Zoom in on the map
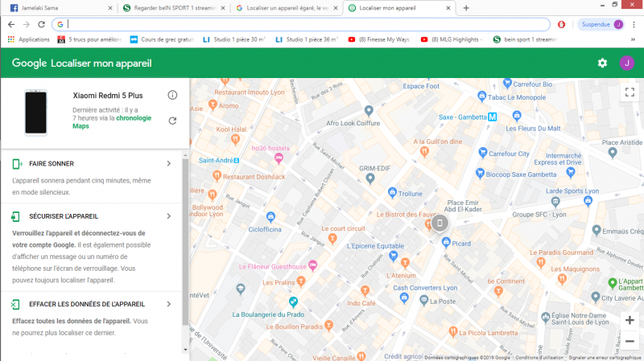 630,320
